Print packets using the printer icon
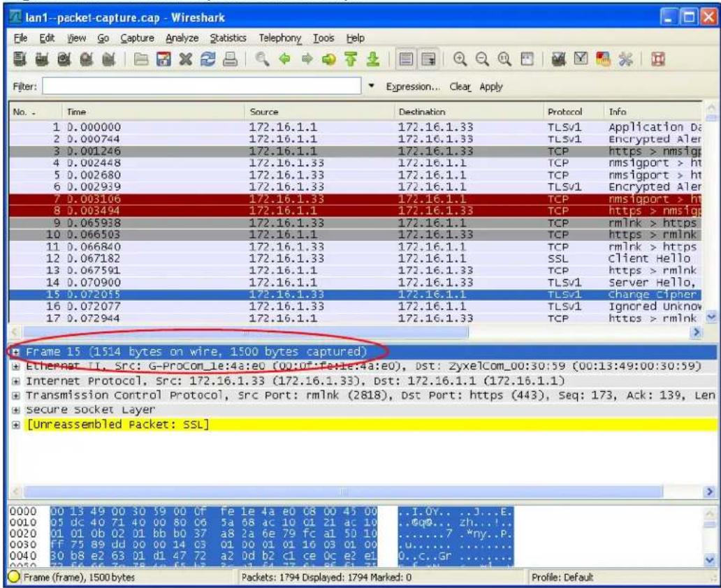 click(x=230, y=59)
